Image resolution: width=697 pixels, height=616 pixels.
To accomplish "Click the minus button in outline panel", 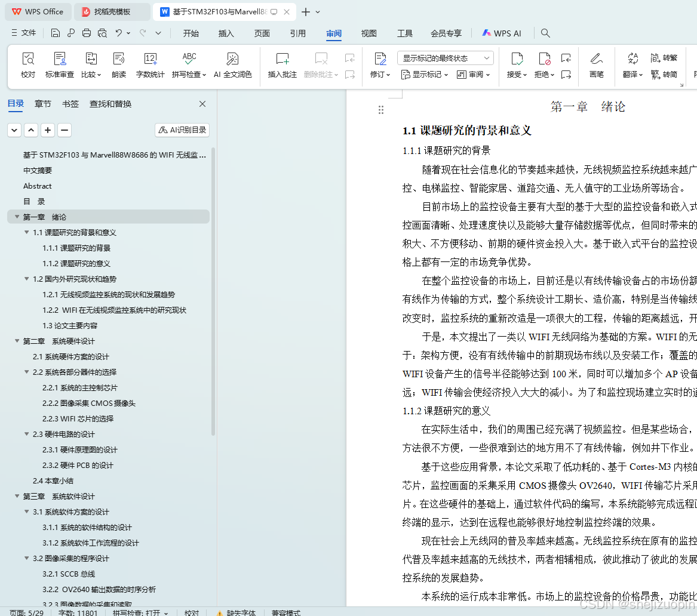I will [65, 130].
